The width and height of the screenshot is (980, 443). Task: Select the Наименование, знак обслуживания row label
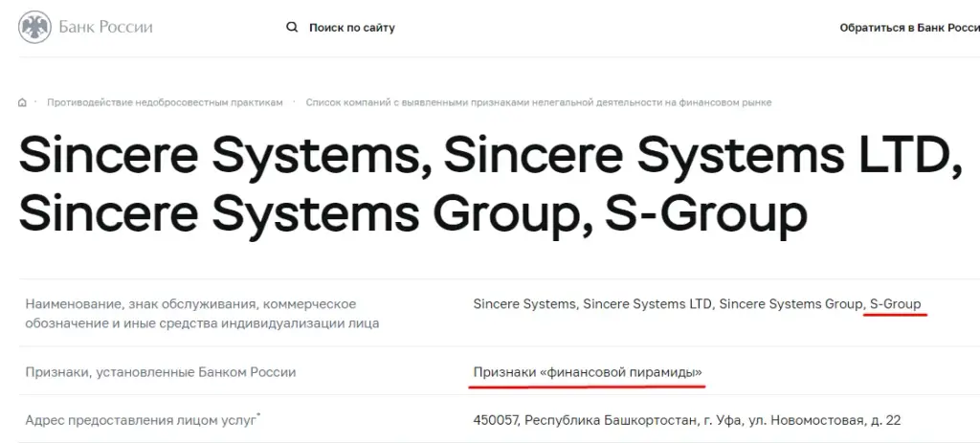tap(203, 314)
